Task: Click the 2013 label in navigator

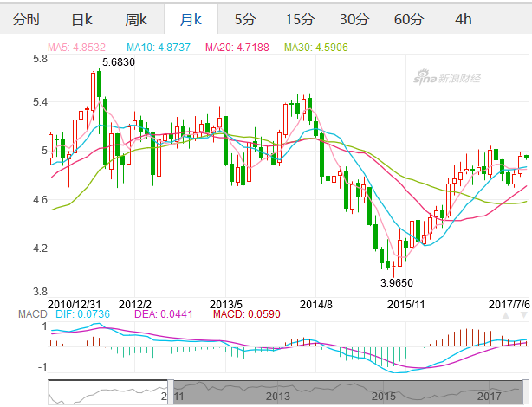Action: pyautogui.click(x=278, y=396)
